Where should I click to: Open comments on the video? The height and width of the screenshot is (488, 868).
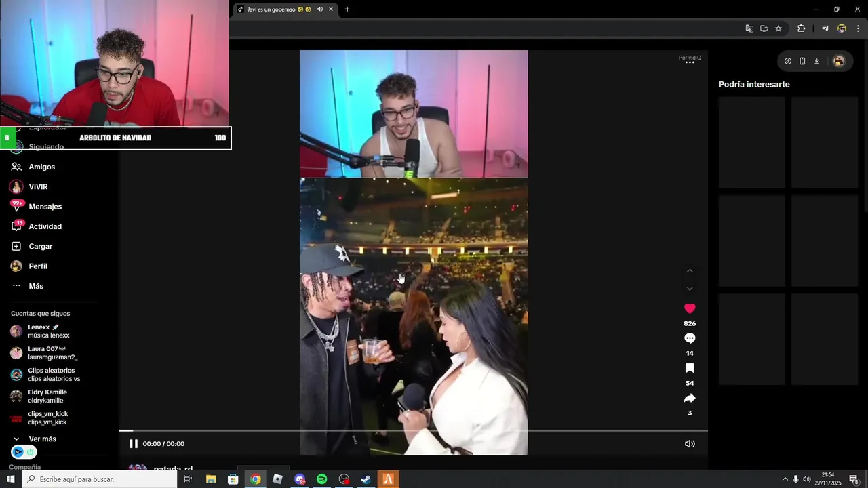pos(690,338)
